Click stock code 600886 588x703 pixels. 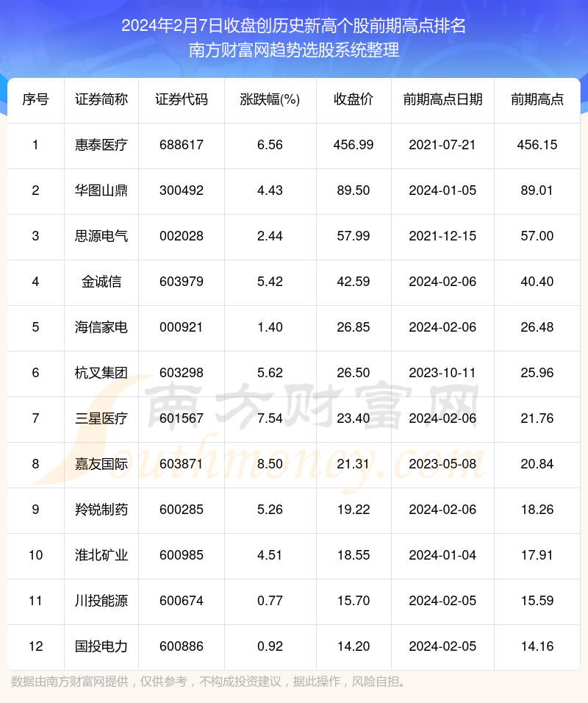182,646
